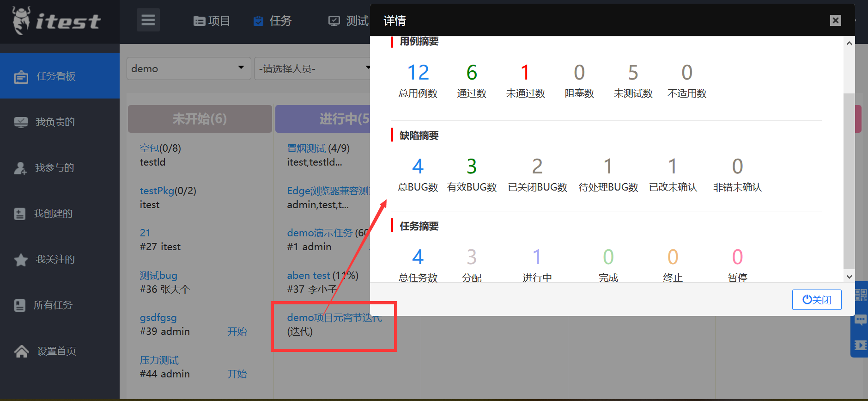Image resolution: width=868 pixels, height=401 pixels.
Task: Open the aben test task link
Action: point(309,275)
